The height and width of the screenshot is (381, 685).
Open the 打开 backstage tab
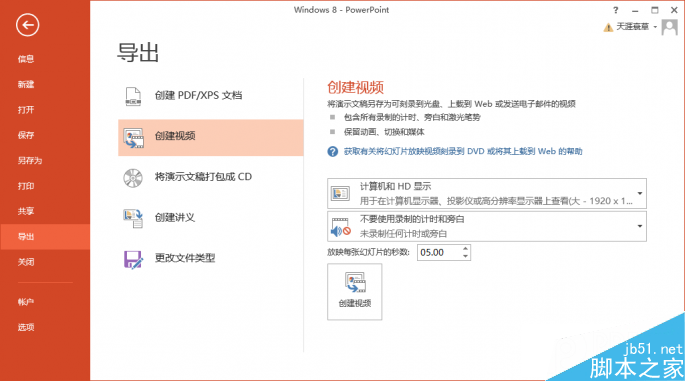coord(26,110)
